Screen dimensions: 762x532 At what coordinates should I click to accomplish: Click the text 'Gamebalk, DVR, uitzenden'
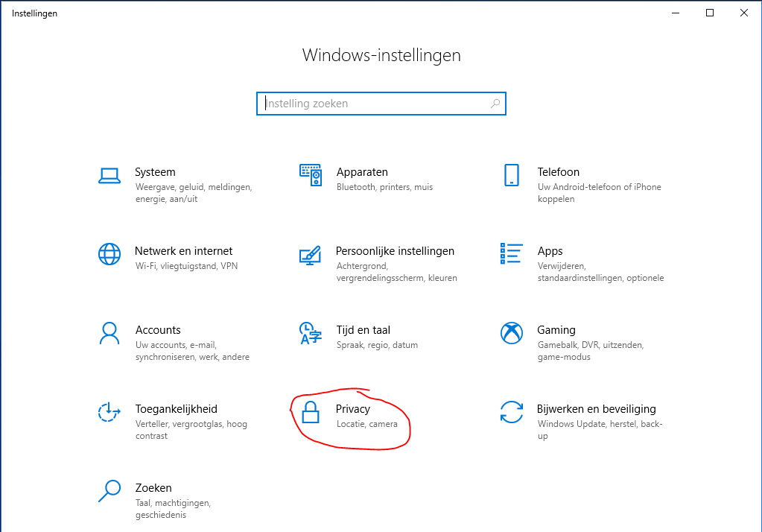(591, 345)
